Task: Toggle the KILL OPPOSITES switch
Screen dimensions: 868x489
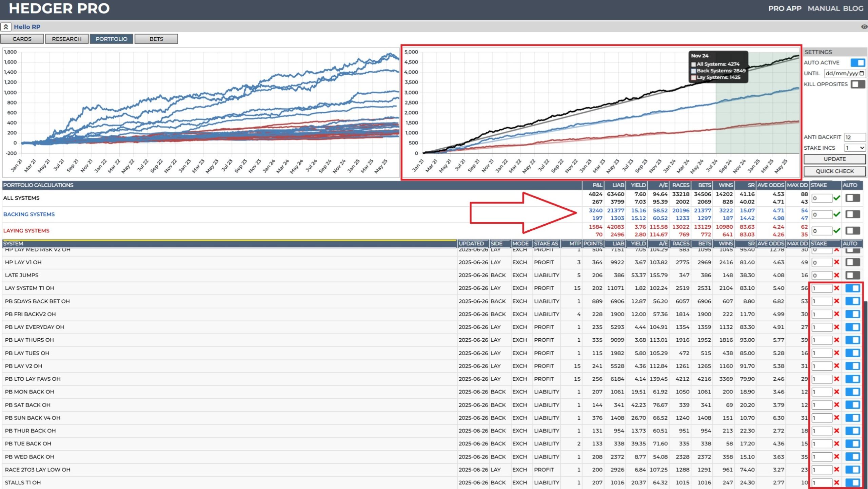Action: [x=858, y=84]
